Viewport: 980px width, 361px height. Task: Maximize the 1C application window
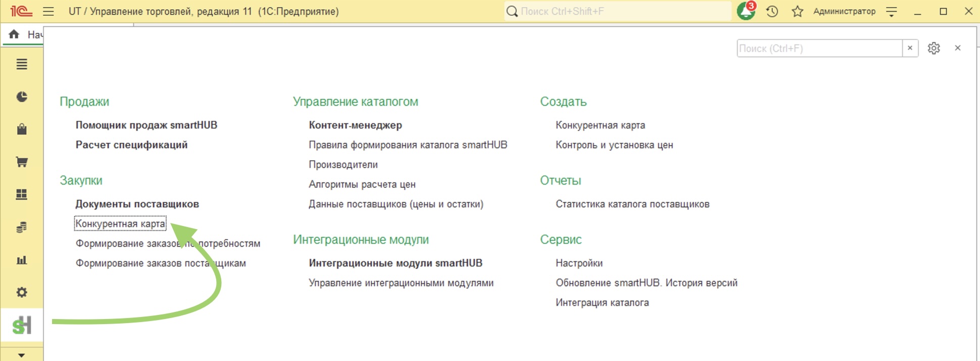tap(943, 11)
